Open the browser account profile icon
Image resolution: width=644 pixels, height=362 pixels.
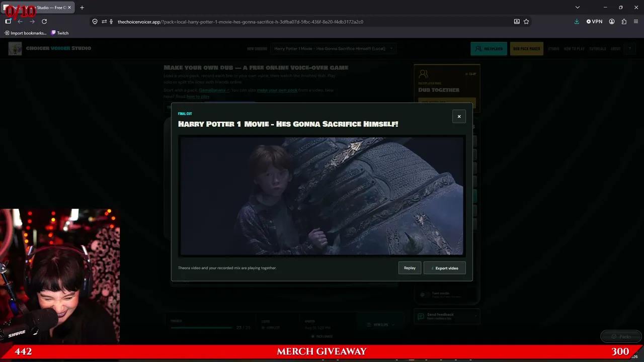(x=612, y=22)
